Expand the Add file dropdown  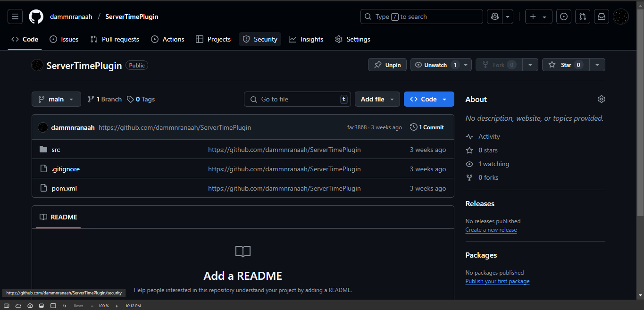377,99
